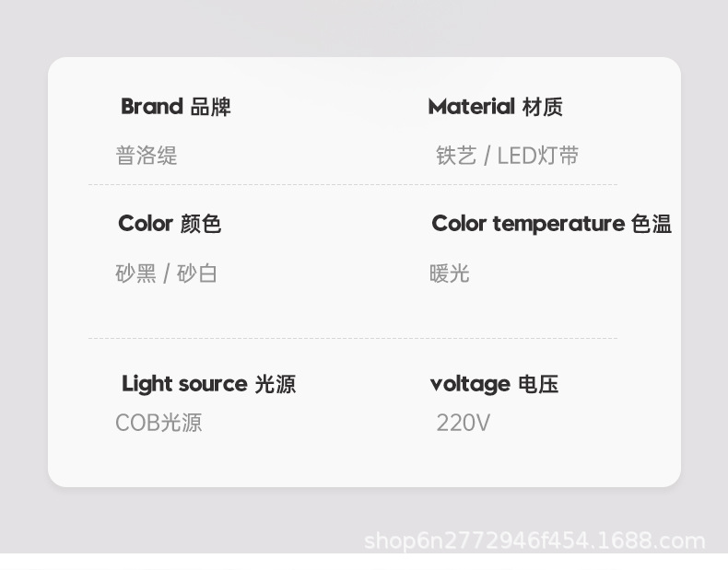Screen dimensions: 728x570
Task: Select the 暖光 color temperature value
Action: pos(450,273)
